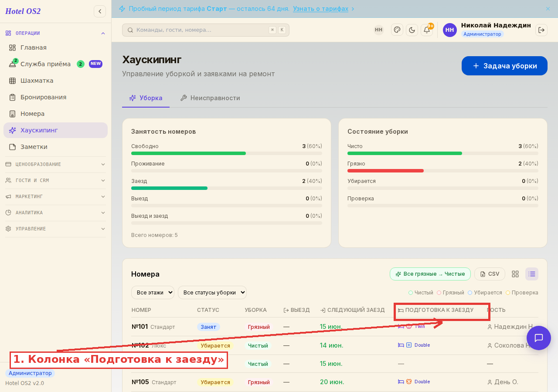Image resolution: width=558 pixels, height=392 pixels.
Task: Click the small grey НН badge
Action: click(x=378, y=30)
